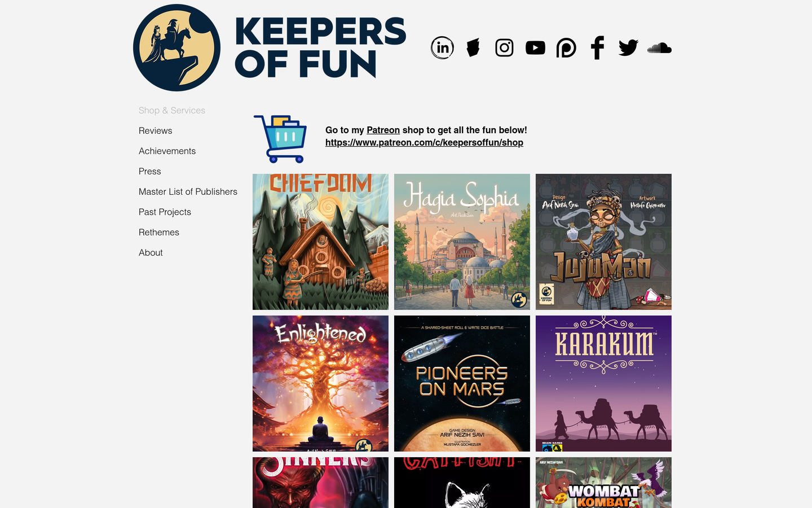The width and height of the screenshot is (812, 508).
Task: Open the red demon game cover
Action: coord(320,483)
